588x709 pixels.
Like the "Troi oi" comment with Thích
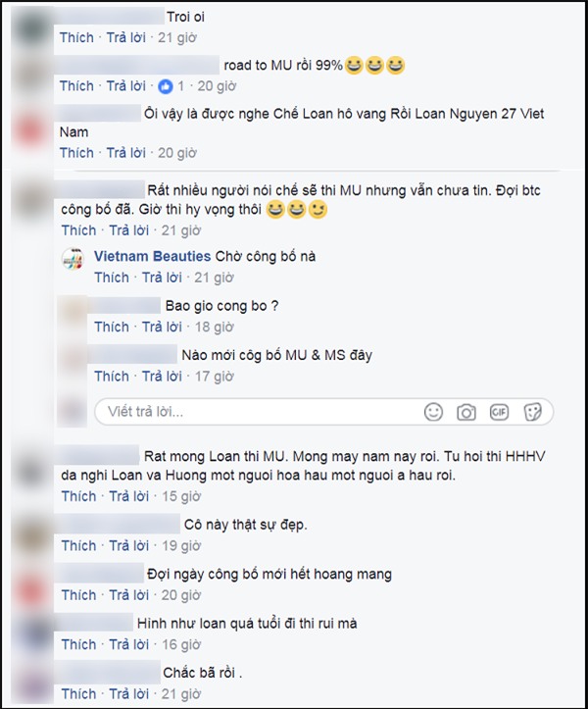pos(76,37)
